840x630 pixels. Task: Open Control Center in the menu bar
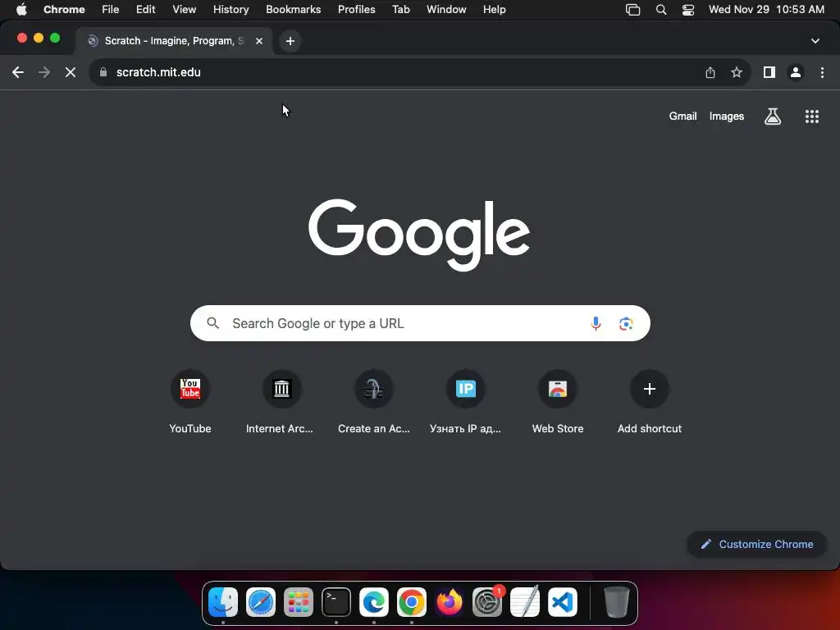click(688, 10)
